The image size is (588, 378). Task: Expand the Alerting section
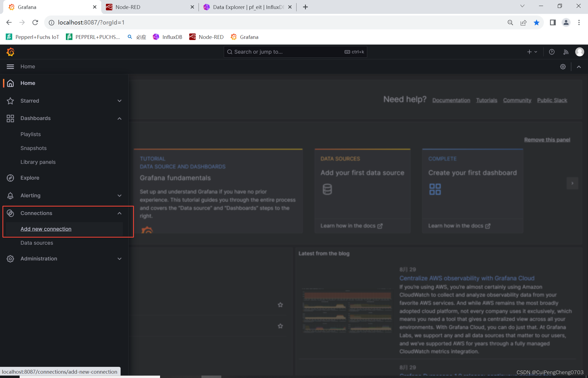pyautogui.click(x=120, y=195)
